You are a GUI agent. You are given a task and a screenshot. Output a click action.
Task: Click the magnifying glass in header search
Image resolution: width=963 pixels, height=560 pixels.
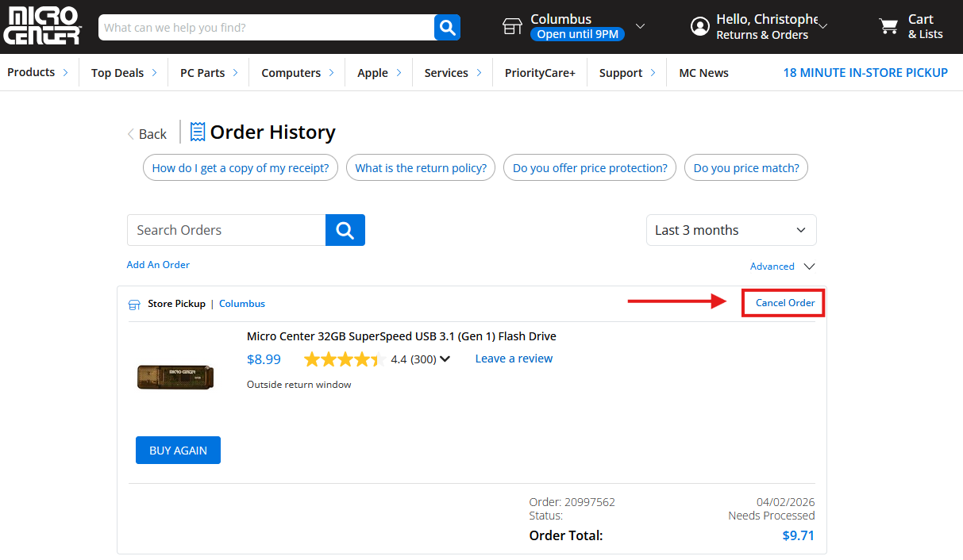(447, 28)
